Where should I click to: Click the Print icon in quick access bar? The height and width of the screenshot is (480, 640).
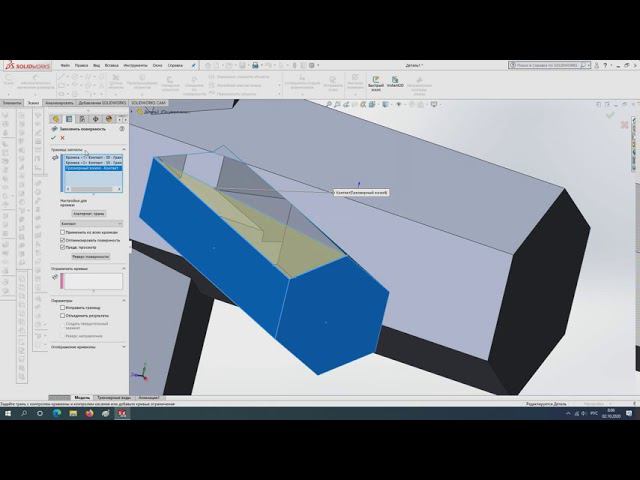tap(256, 65)
